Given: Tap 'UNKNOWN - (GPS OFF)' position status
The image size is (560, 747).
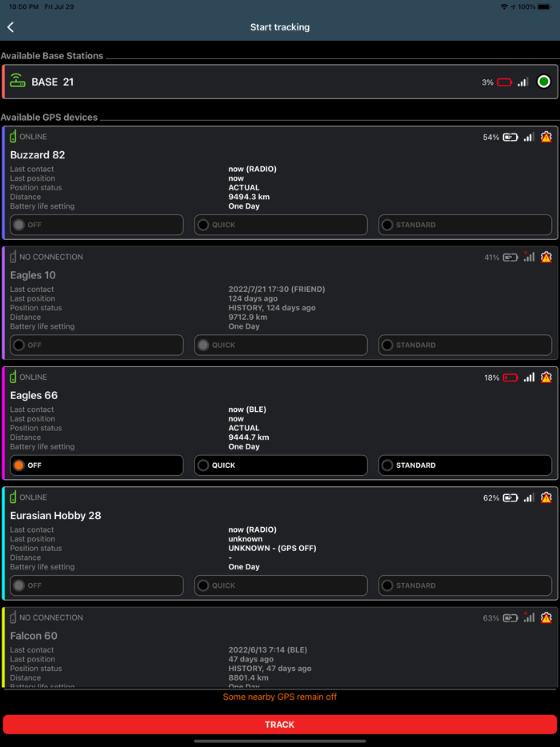Looking at the screenshot, I should pyautogui.click(x=272, y=549).
